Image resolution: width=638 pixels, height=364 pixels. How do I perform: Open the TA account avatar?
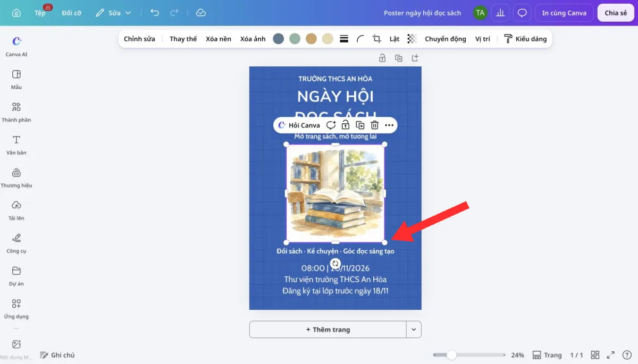pyautogui.click(x=481, y=13)
